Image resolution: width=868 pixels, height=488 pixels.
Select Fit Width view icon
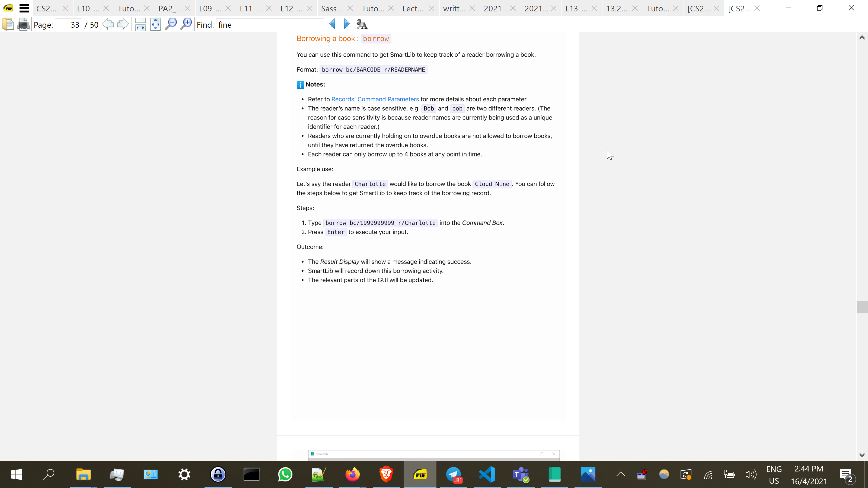pos(140,25)
